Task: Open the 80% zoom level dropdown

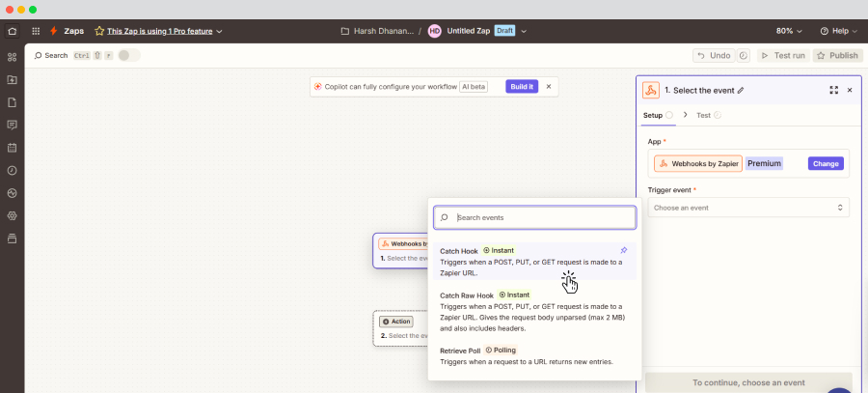Action: pos(790,31)
